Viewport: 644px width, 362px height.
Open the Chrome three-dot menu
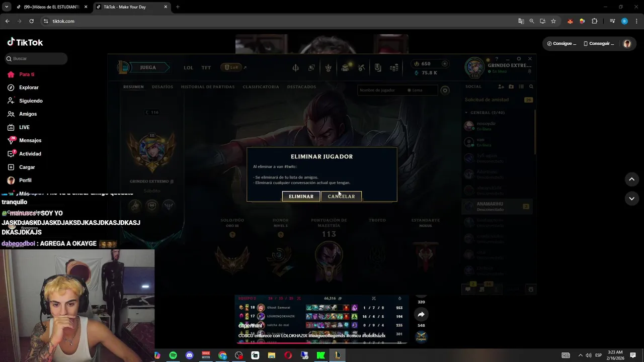[x=636, y=21]
